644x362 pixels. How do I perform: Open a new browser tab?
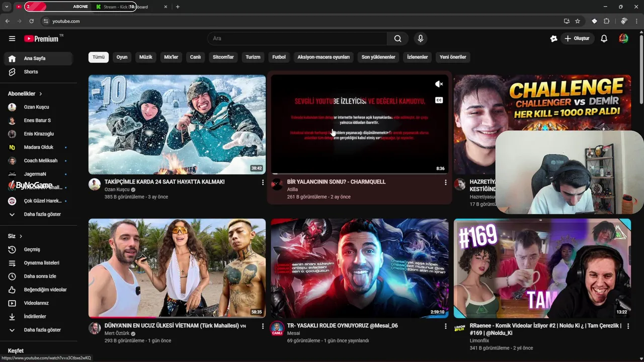tap(178, 7)
